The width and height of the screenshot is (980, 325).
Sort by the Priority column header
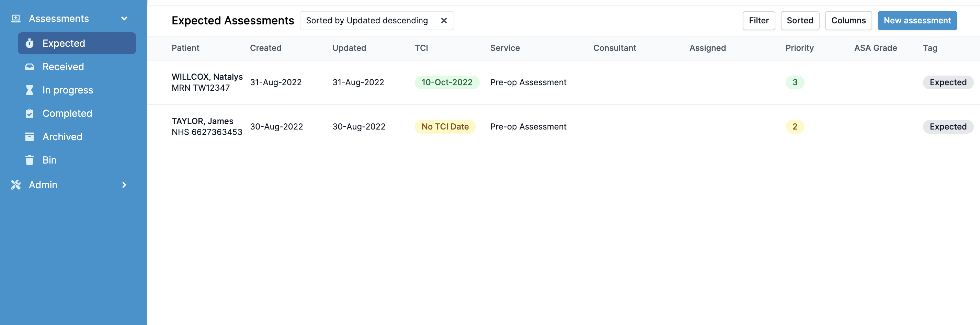(x=799, y=48)
